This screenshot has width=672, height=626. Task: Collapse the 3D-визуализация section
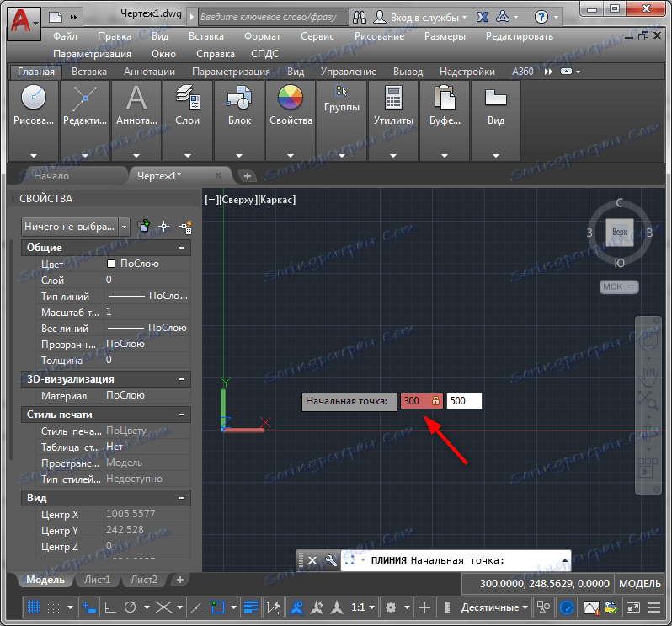[x=182, y=379]
